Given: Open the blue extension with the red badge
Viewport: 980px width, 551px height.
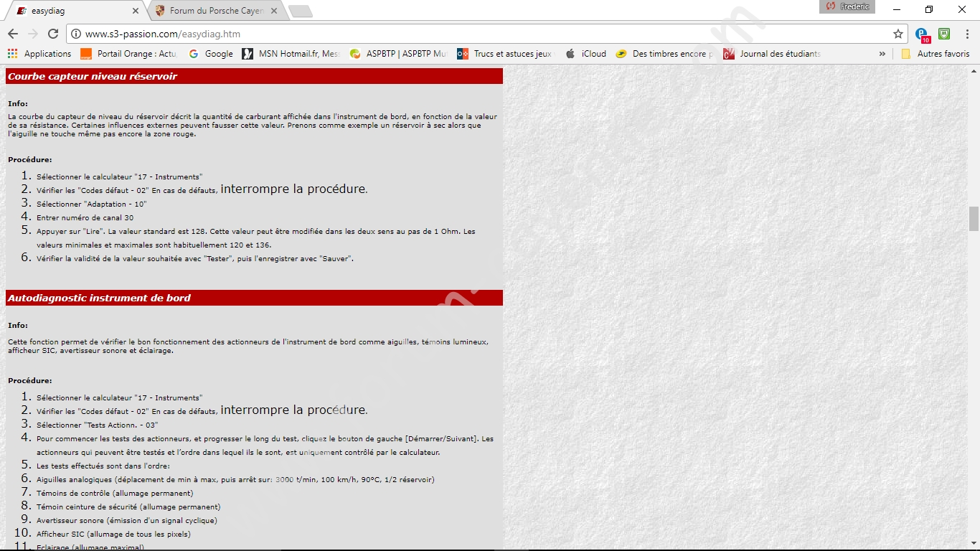Looking at the screenshot, I should pyautogui.click(x=923, y=34).
